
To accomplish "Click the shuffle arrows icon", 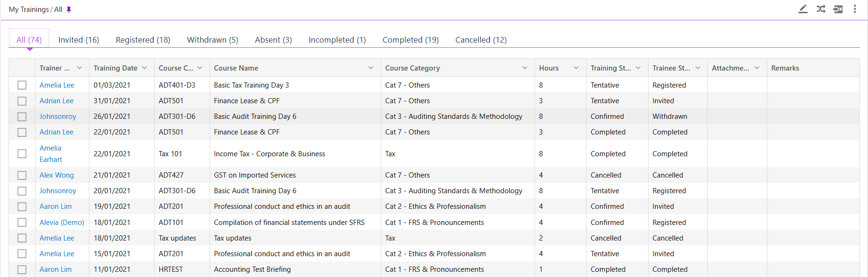I will pos(821,9).
